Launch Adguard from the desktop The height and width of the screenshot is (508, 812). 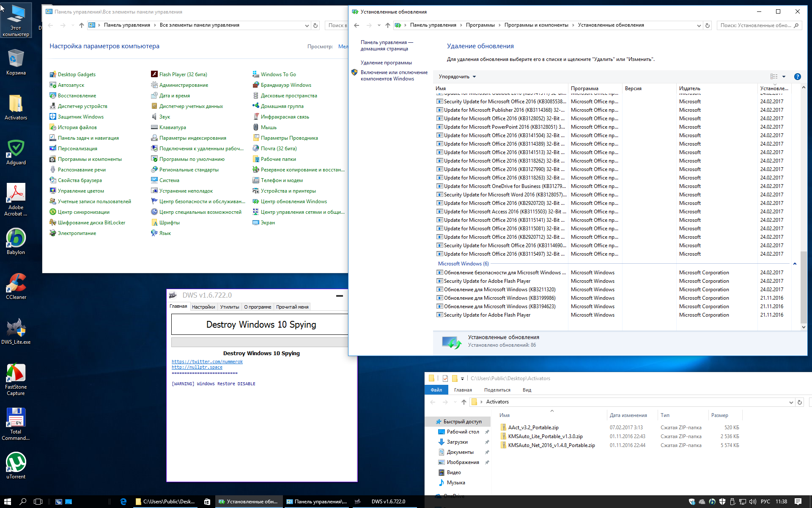pyautogui.click(x=16, y=152)
